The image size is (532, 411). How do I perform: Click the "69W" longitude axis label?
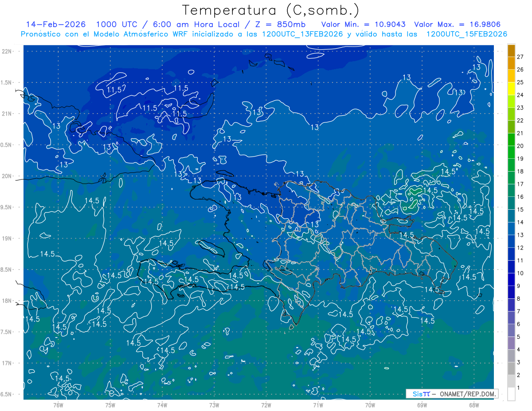coord(422,405)
